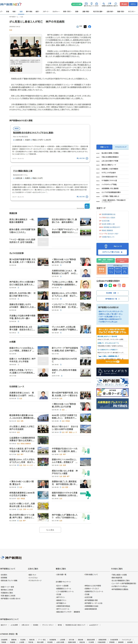Open the first small photo thumbnail under the caption
The image size is (138, 644).
click(13, 69)
